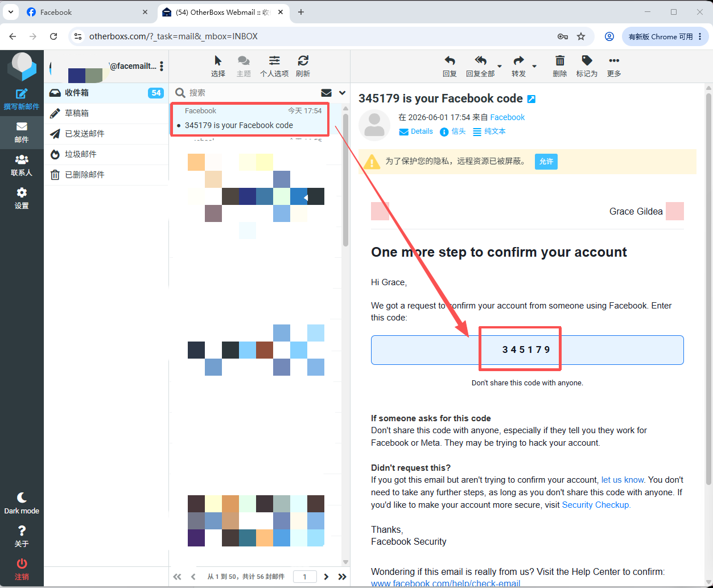Screen dimensions: 713x588
Task: Switch to plain text view
Action: click(489, 131)
